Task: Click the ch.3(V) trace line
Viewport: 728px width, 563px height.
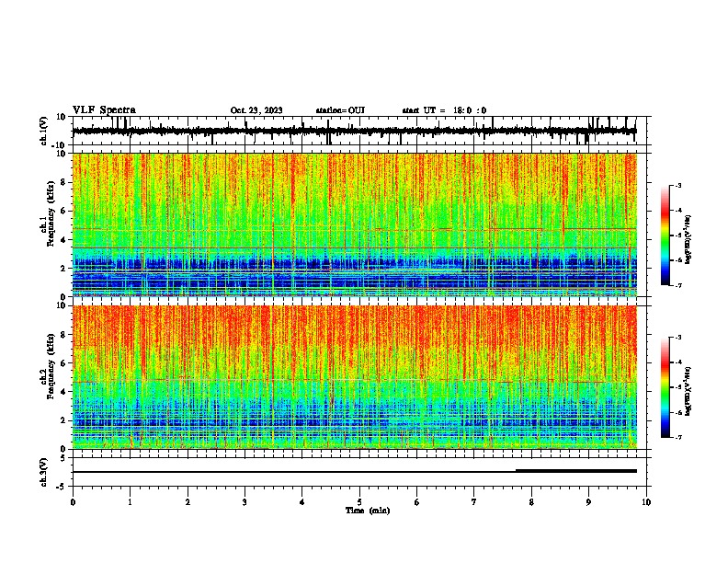Action: coord(355,472)
